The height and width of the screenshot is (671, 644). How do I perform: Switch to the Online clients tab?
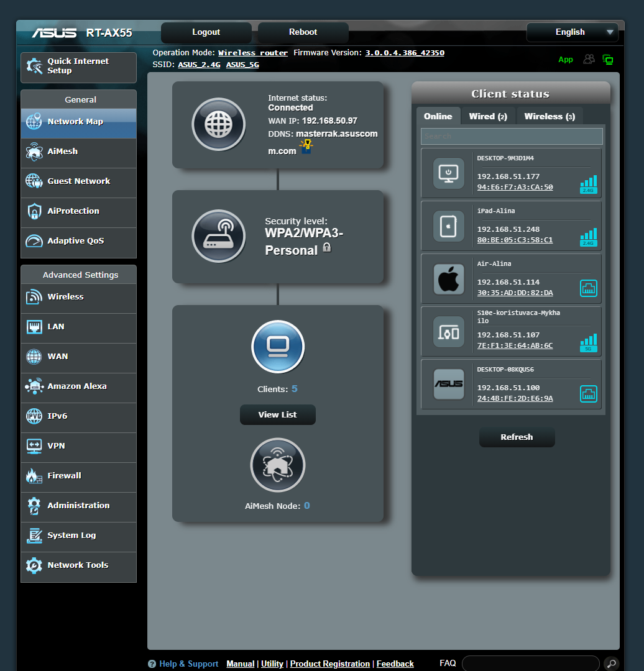(x=438, y=116)
